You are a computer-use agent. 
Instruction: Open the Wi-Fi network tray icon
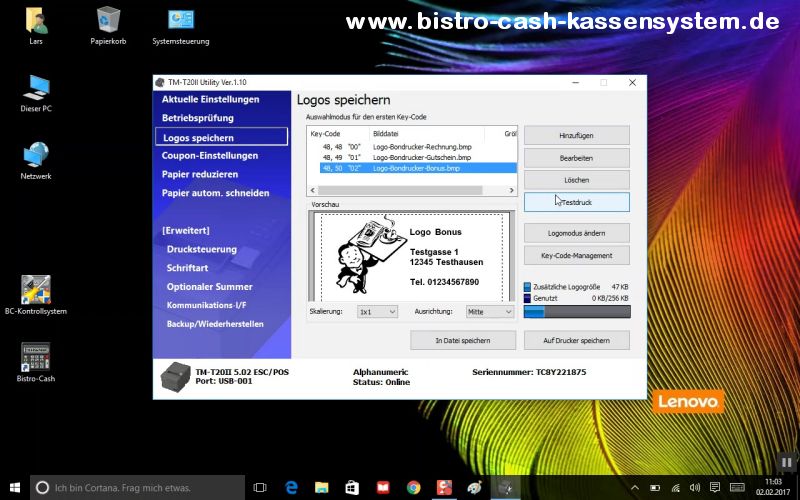coord(676,487)
